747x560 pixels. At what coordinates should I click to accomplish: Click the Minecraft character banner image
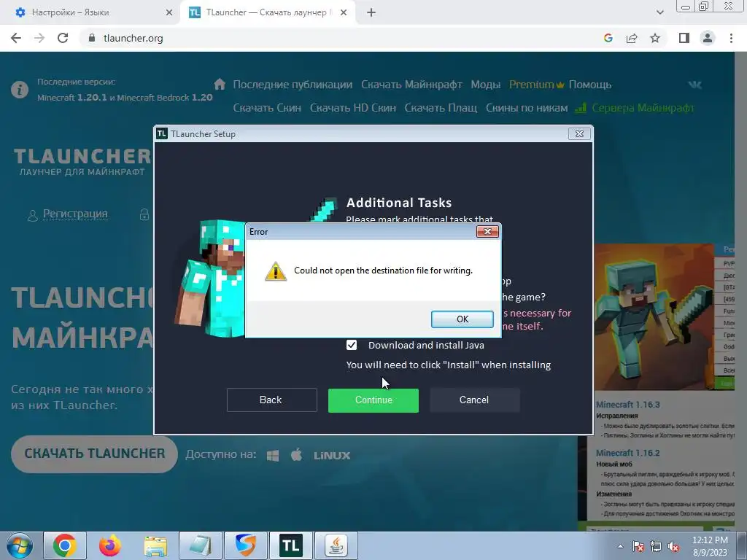[654, 317]
